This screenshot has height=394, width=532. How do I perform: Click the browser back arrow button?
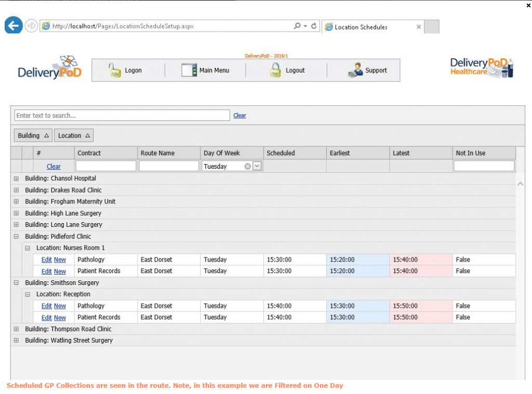(x=14, y=25)
